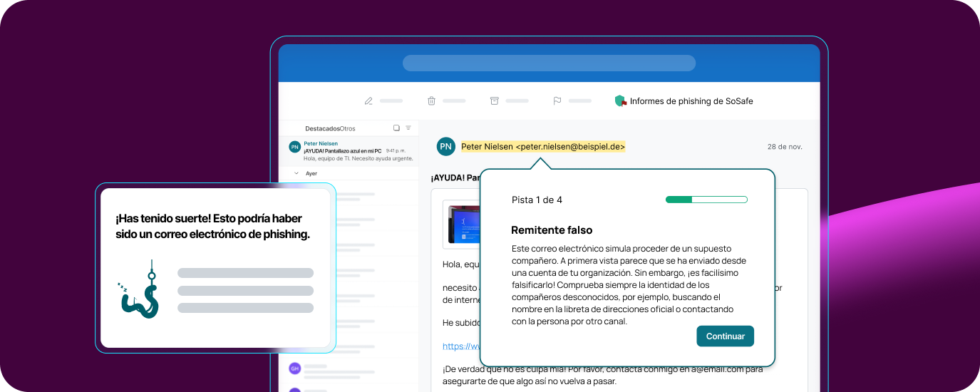The height and width of the screenshot is (392, 980).
Task: Click the '¡AYUDA! Pantallazo azul en mi PC' subject line
Action: pyautogui.click(x=342, y=151)
